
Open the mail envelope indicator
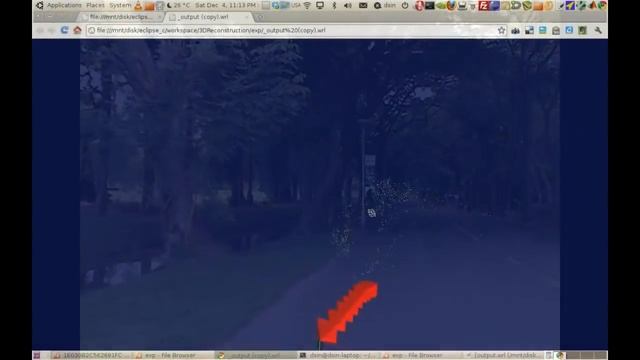coord(363,5)
